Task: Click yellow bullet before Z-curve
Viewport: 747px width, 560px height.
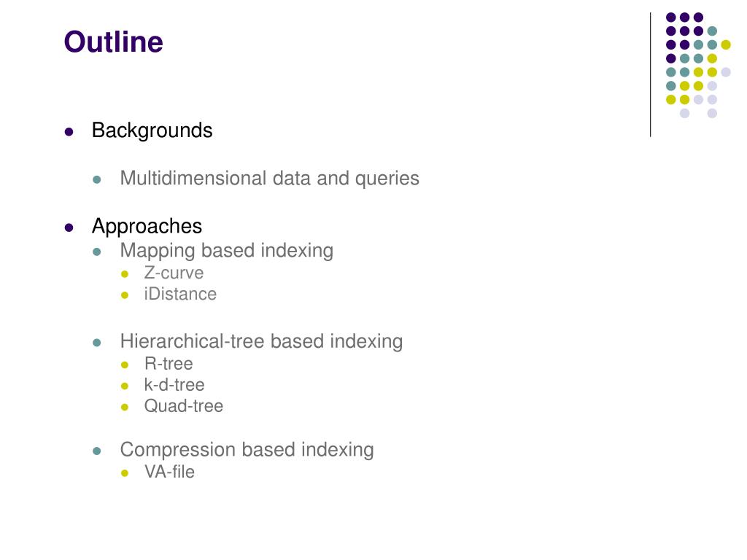Action: click(x=125, y=274)
